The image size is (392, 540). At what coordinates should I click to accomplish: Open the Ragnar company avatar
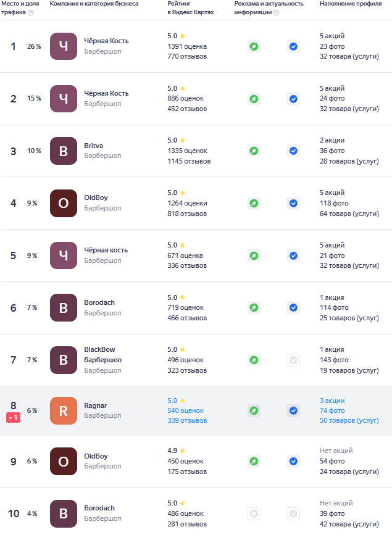point(64,410)
